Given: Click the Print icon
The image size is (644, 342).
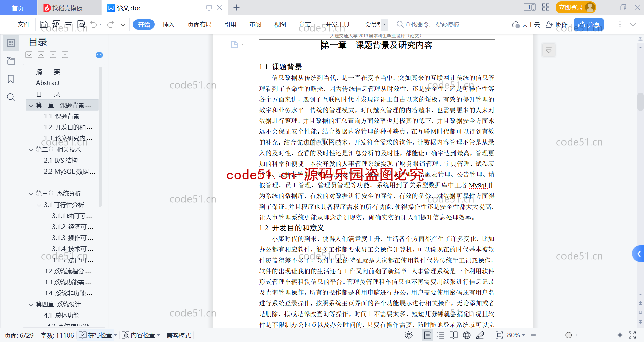Looking at the screenshot, I should pos(69,24).
